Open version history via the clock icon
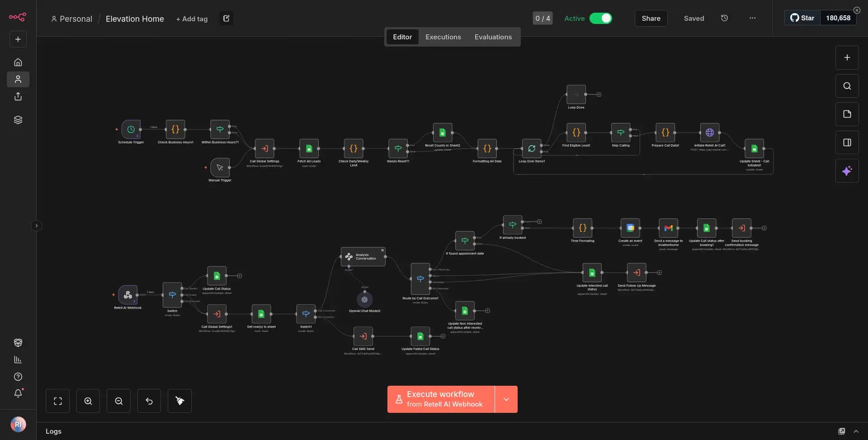868x440 pixels. pos(724,18)
